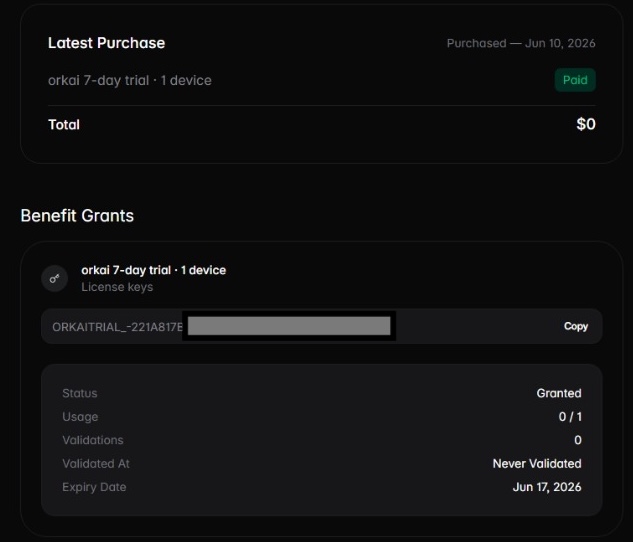Click the Benefit Grants heading

coord(77,216)
